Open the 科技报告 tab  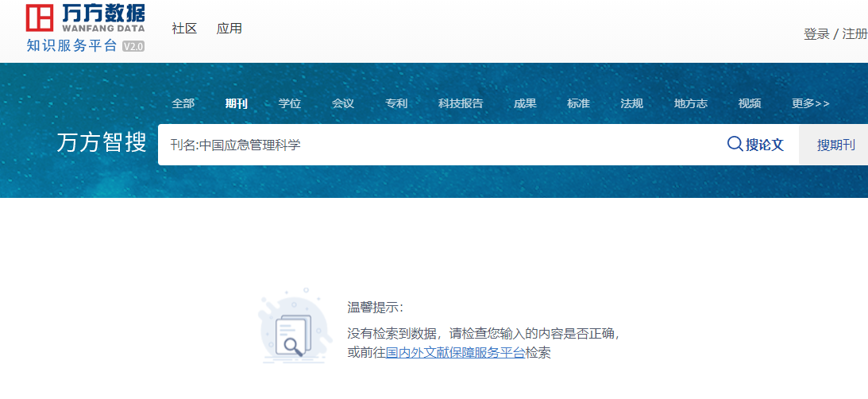coord(461,103)
